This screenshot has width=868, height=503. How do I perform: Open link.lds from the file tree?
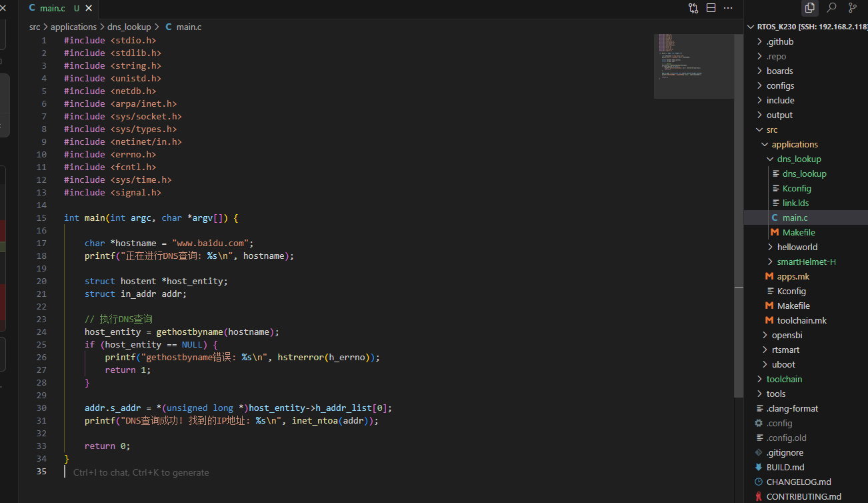tap(795, 203)
